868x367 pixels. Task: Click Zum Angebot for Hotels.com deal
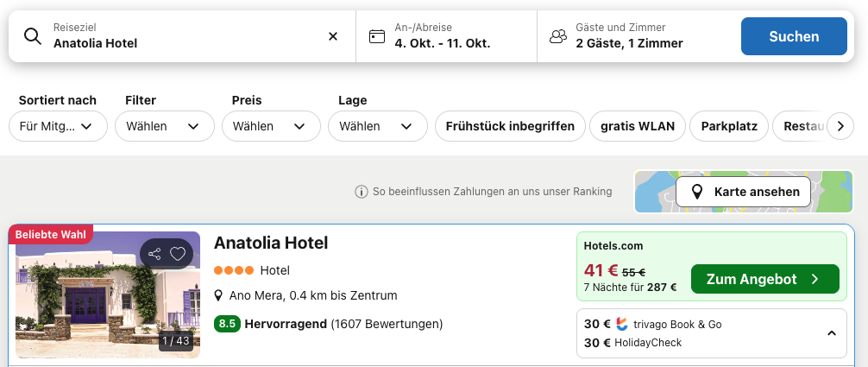[764, 279]
